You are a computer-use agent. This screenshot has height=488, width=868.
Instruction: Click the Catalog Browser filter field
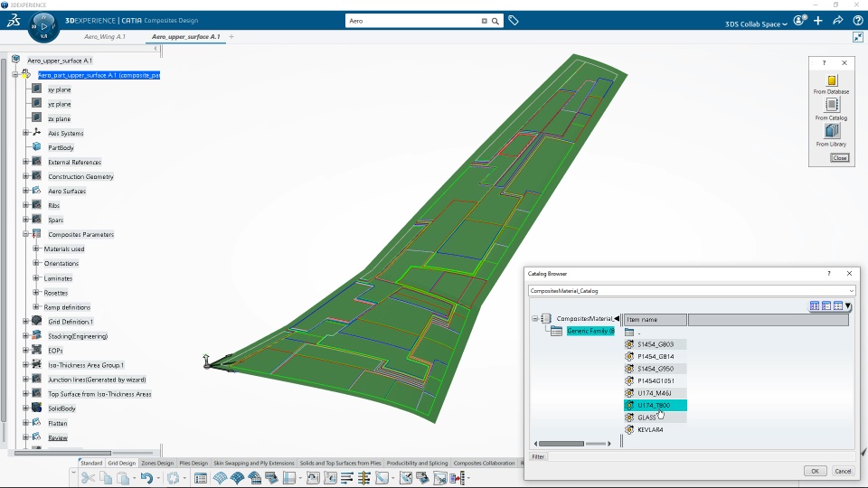[x=702, y=456]
